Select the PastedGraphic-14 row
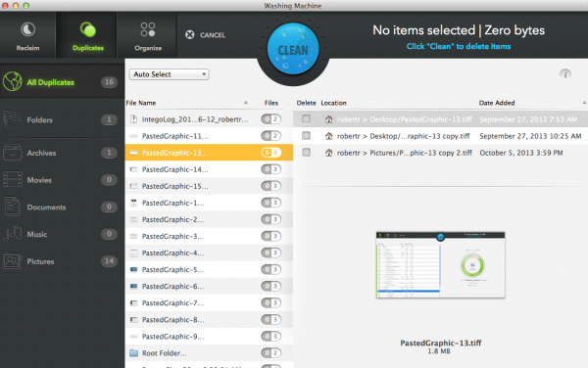This screenshot has width=588, height=368. (209, 169)
